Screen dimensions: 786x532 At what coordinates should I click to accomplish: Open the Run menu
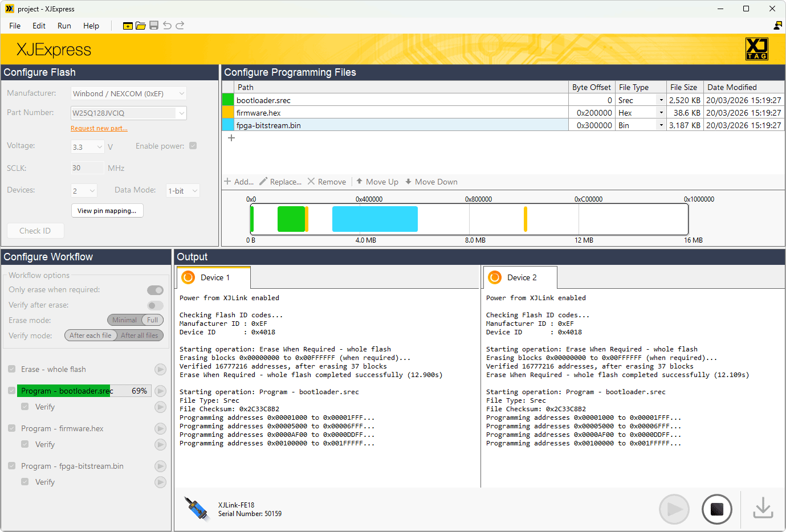click(64, 26)
